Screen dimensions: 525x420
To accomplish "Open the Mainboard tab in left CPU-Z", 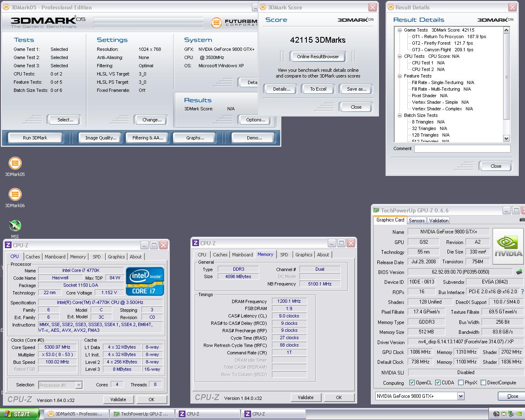I will 55,257.
